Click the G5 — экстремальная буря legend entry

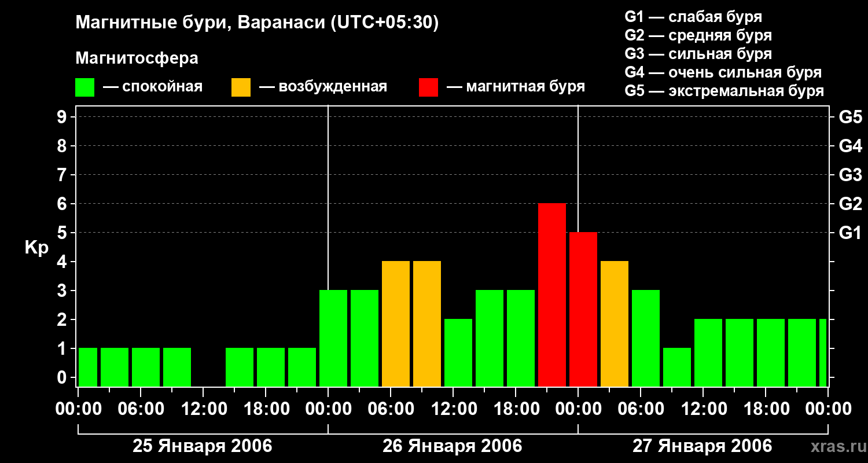tap(724, 91)
